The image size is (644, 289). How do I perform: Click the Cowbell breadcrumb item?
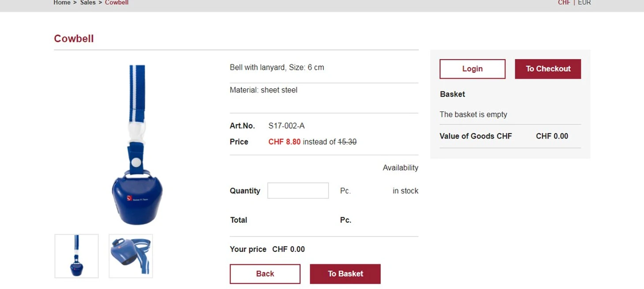(116, 3)
